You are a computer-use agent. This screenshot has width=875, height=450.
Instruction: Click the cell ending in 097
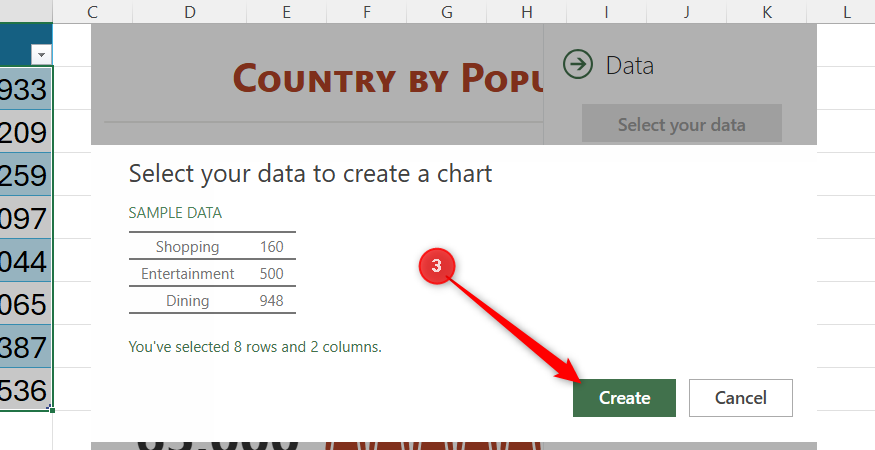[26, 217]
